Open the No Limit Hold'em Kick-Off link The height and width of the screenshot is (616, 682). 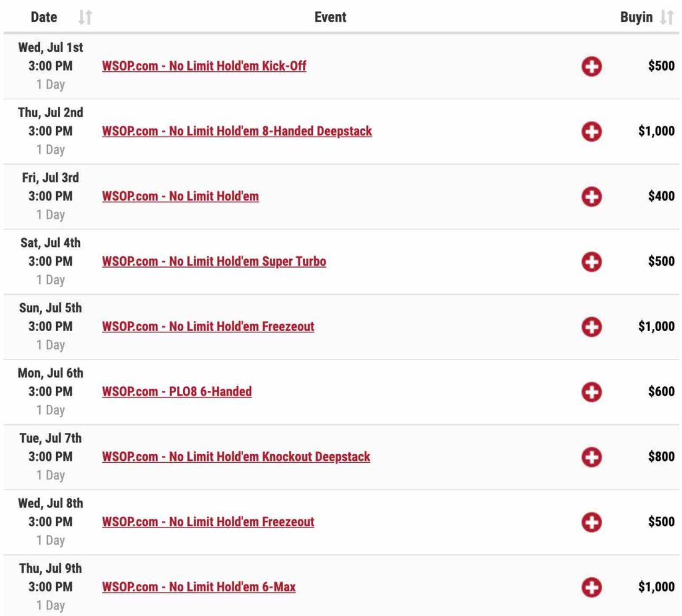[204, 66]
